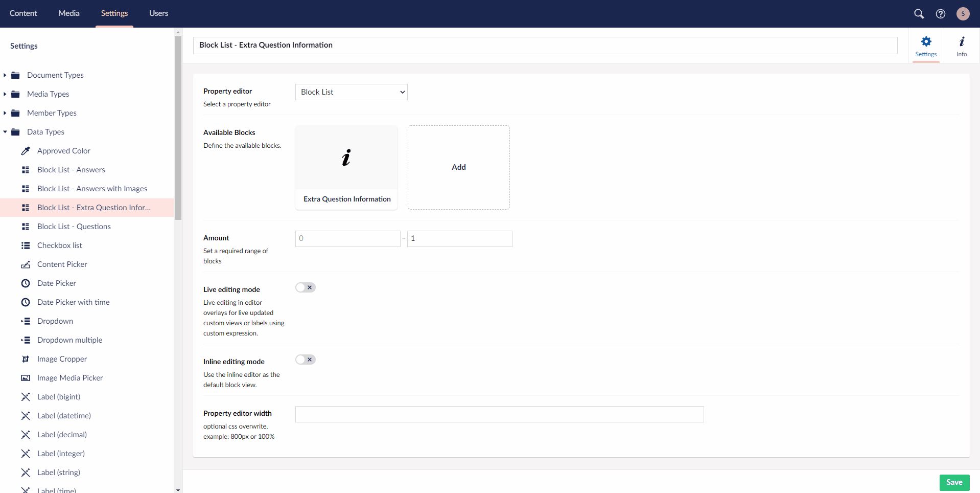980x493 pixels.
Task: Click the Image Media Picker icon
Action: pos(26,377)
